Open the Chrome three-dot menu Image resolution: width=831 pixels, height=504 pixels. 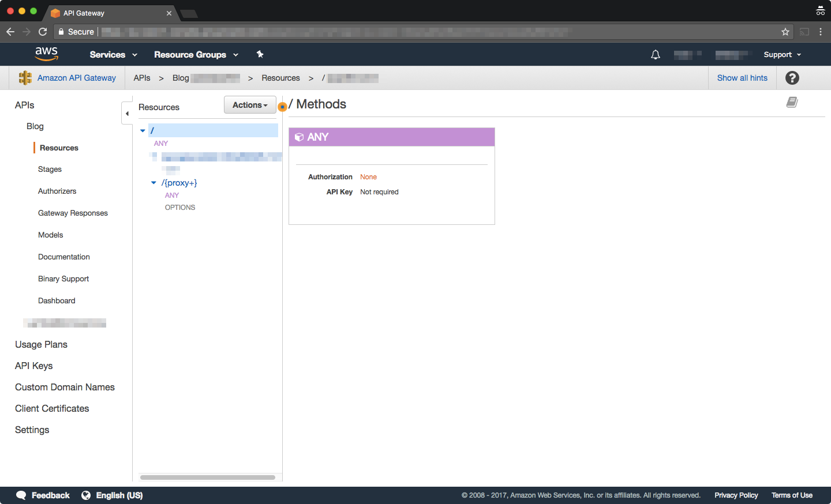(x=821, y=32)
